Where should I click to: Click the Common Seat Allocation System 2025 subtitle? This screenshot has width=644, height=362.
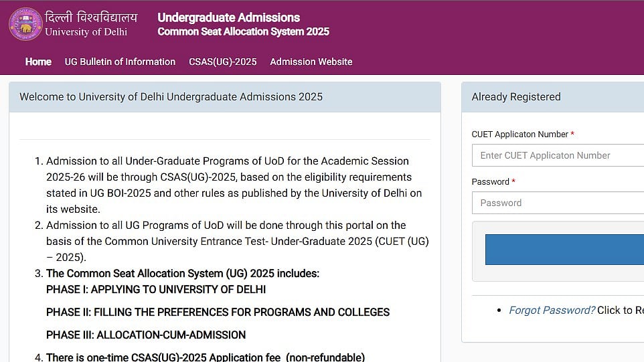click(243, 31)
